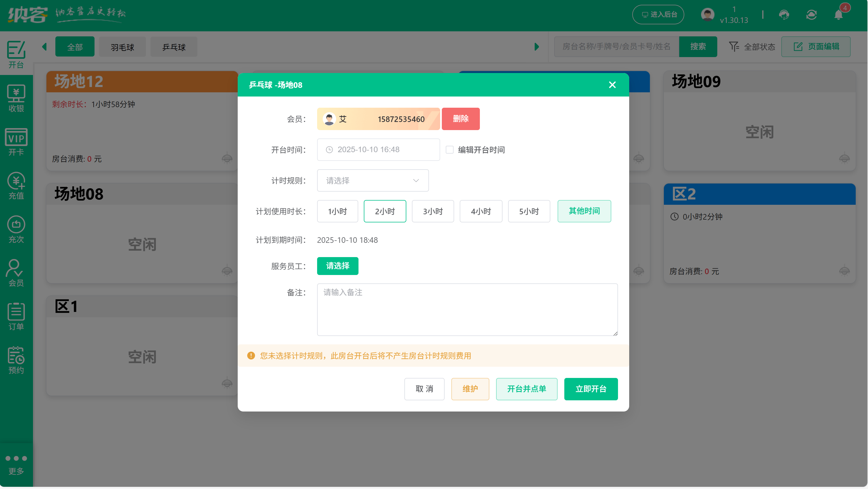Screen dimensions: 868x489
Task: Open the 预约 reservation sidebar icon
Action: coord(16,360)
